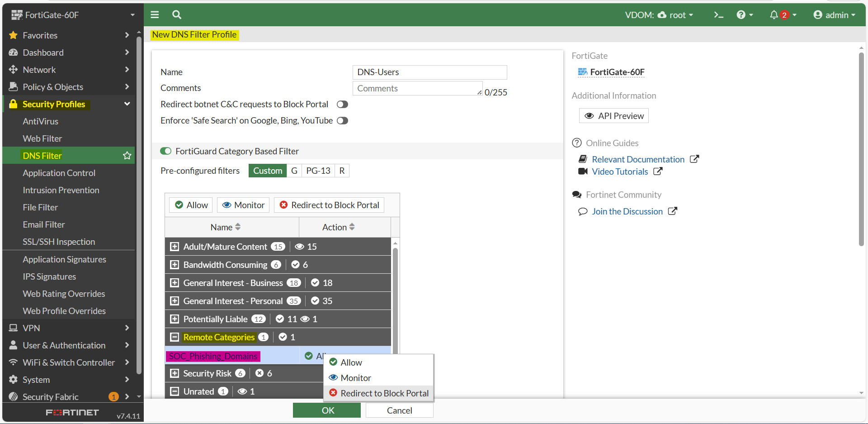
Task: Expand the Potentially Liable category
Action: (x=175, y=319)
